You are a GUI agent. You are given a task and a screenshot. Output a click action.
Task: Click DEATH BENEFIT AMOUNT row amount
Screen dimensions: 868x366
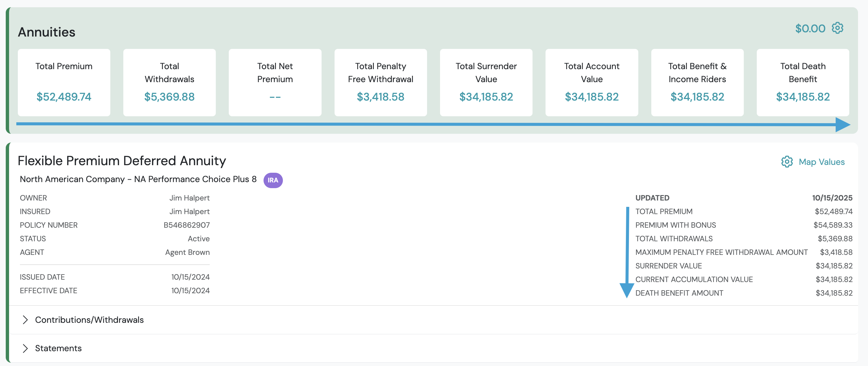(x=834, y=293)
